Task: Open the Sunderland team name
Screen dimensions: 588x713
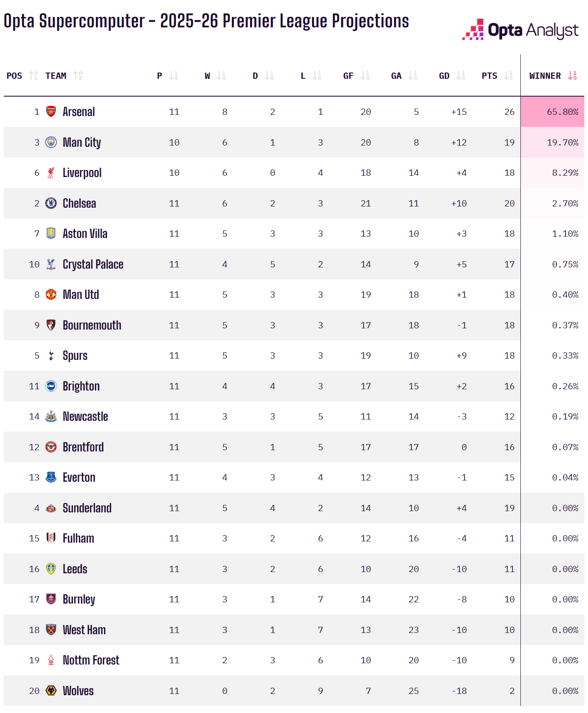Action: point(87,508)
